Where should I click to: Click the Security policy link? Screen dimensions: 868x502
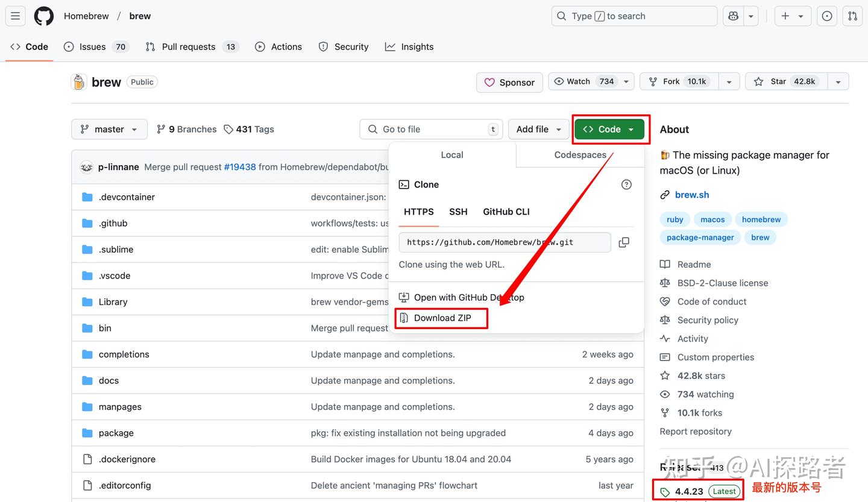click(708, 320)
